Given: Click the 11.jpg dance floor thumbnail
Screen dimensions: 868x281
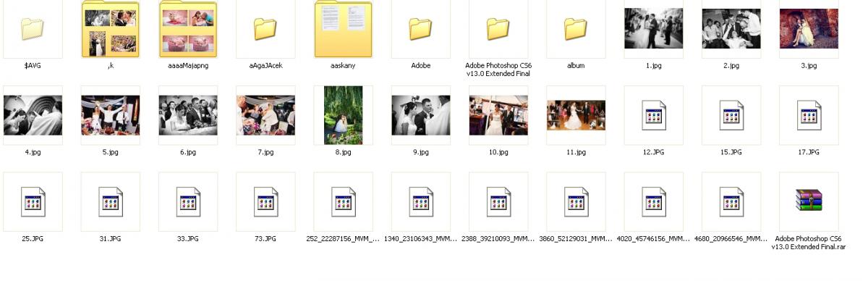Looking at the screenshot, I should pyautogui.click(x=576, y=115).
